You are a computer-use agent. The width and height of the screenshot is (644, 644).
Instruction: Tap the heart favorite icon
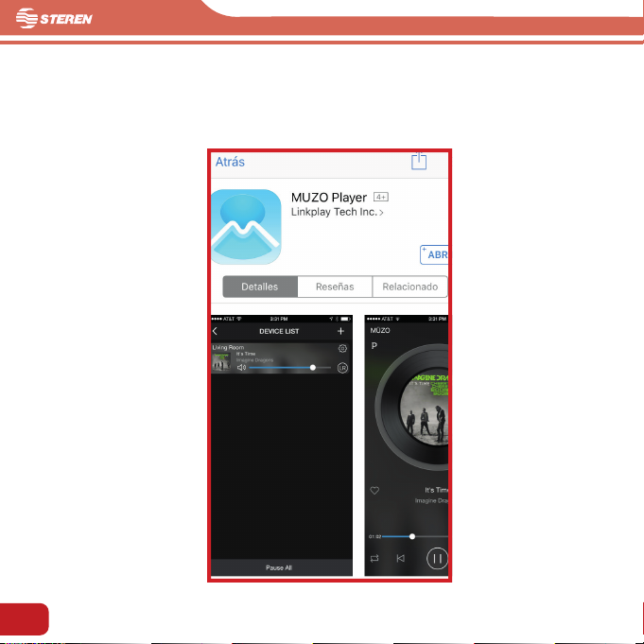coord(374,491)
